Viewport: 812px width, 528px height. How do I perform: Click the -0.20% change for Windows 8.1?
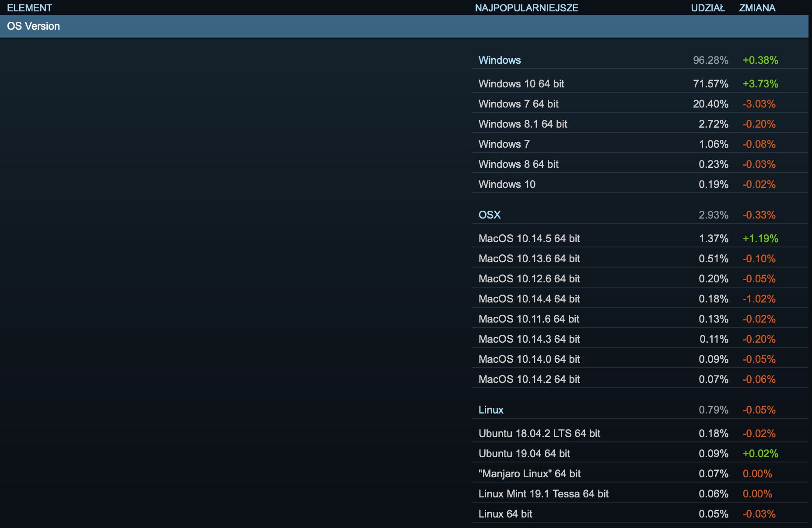coord(759,124)
